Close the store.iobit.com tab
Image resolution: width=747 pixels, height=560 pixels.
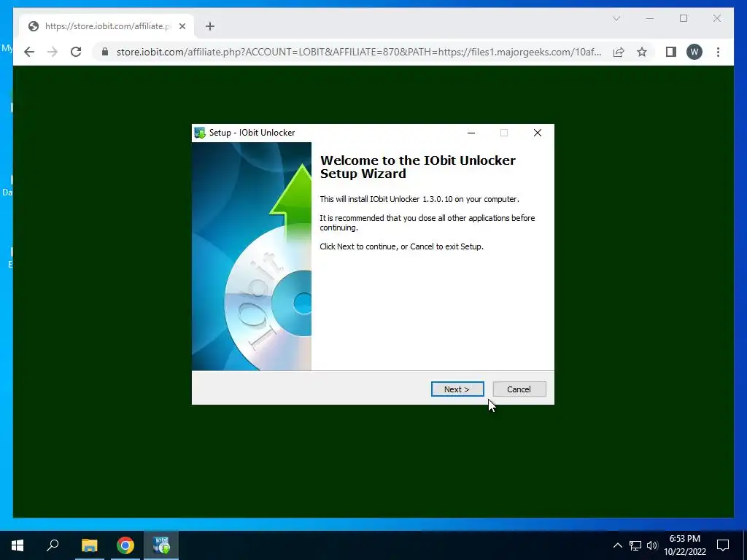point(182,26)
